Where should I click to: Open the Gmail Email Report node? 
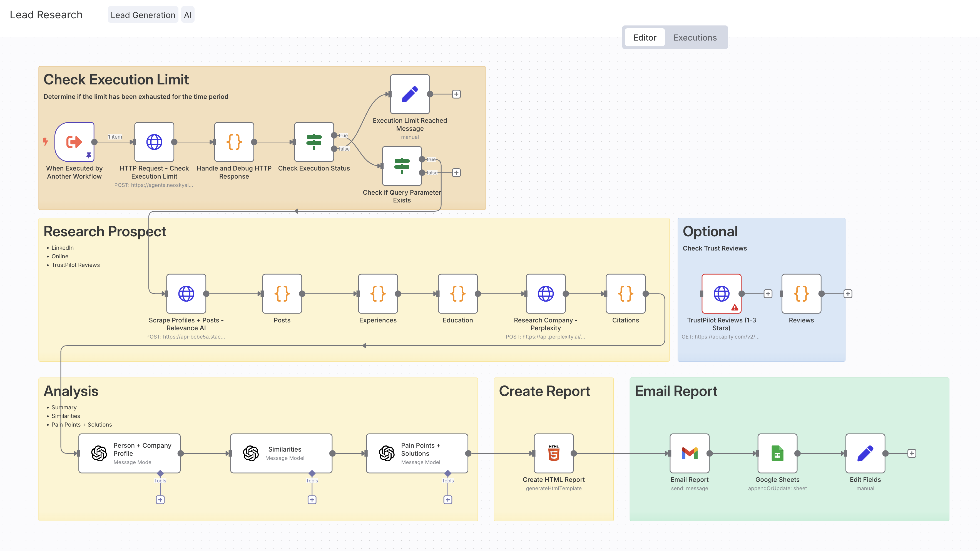[689, 453]
